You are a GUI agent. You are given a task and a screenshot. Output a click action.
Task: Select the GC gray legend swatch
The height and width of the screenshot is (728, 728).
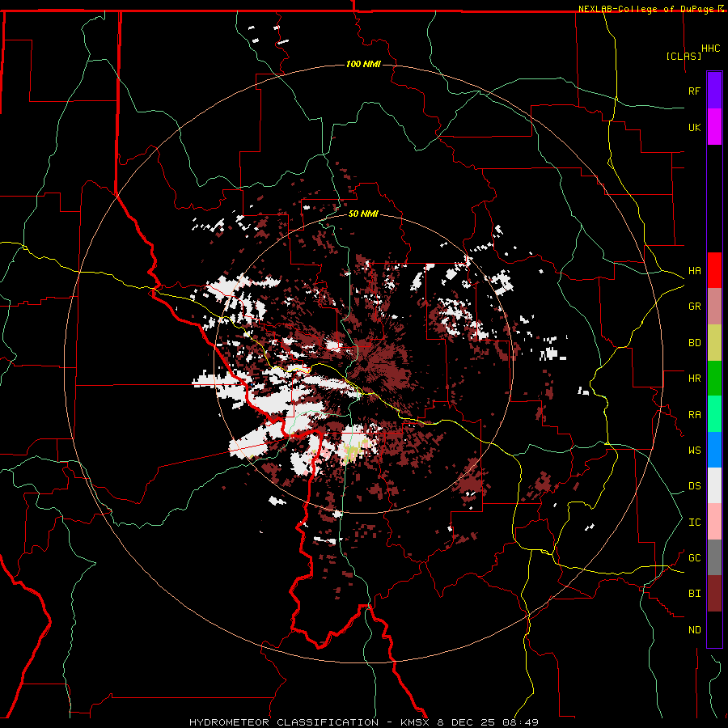tap(714, 557)
